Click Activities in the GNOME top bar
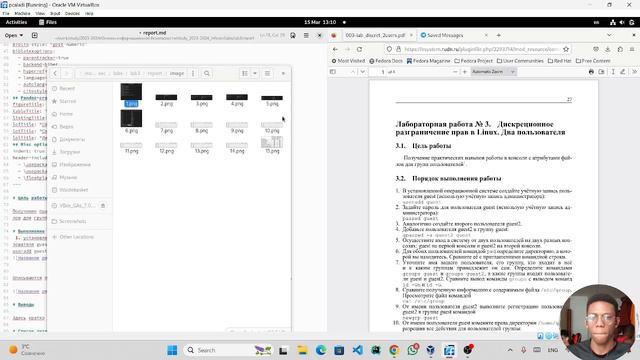 click(16, 22)
